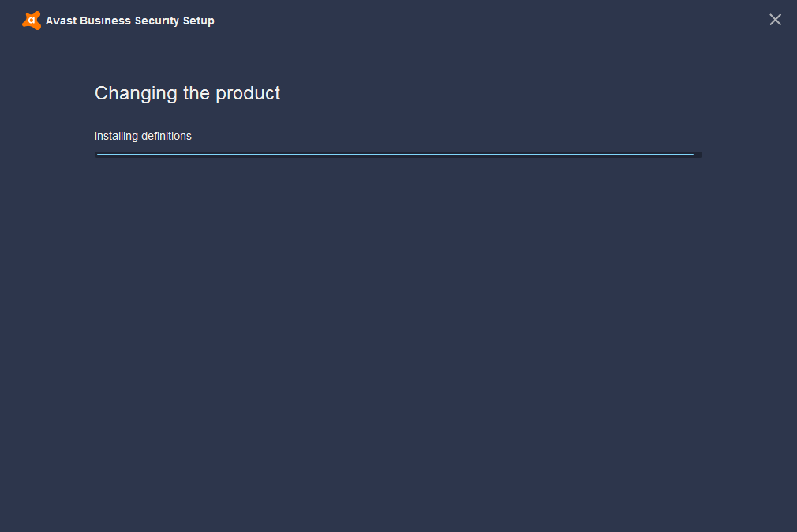Click the "Installing definitions" status label
This screenshot has height=532, width=797.
pos(143,137)
